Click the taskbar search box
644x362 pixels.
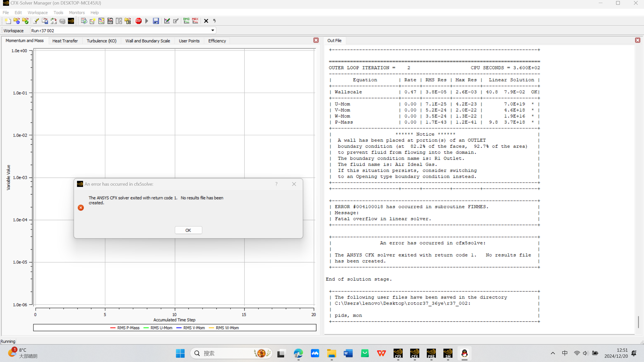pos(231,353)
